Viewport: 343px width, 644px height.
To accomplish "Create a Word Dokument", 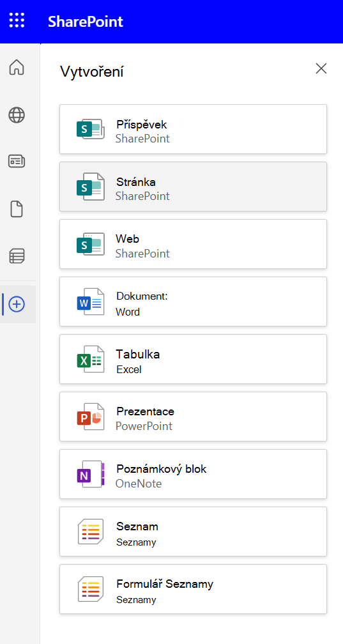I will [193, 302].
